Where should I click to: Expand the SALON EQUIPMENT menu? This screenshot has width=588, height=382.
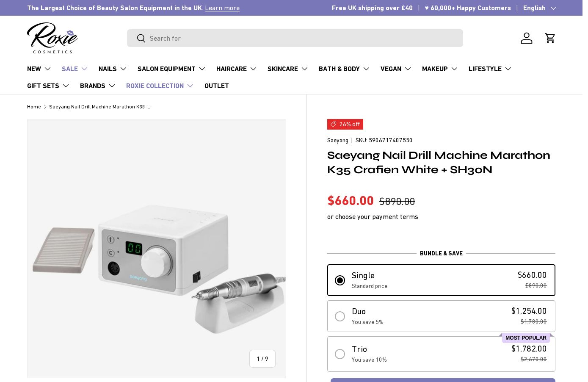tap(171, 69)
